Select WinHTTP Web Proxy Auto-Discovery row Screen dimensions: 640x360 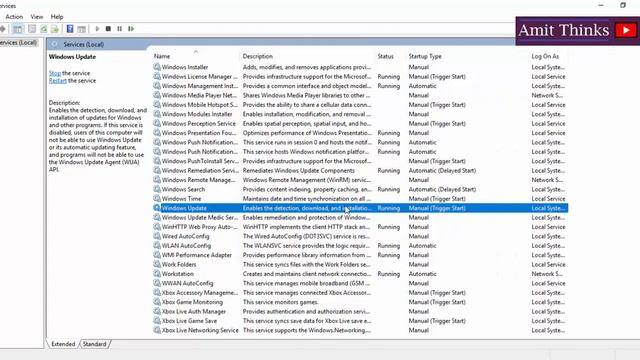(360, 227)
